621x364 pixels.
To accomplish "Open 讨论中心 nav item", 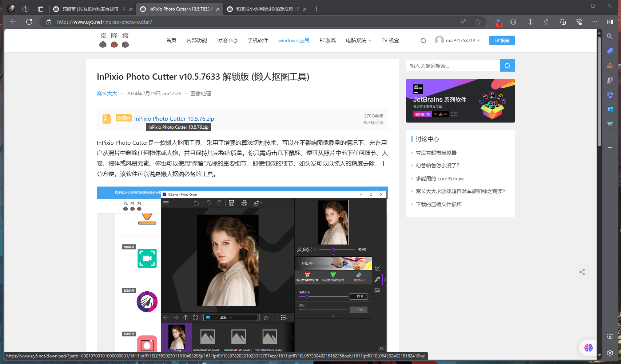I will 227,40.
